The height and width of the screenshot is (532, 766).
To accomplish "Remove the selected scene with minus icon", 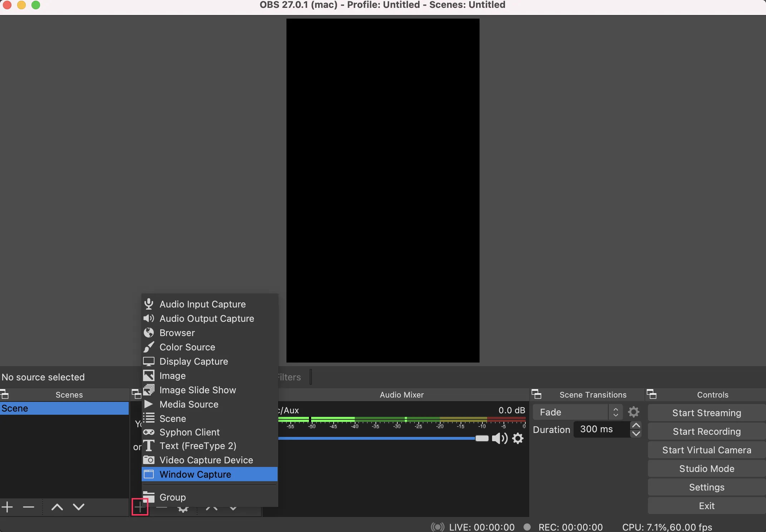I will (29, 507).
